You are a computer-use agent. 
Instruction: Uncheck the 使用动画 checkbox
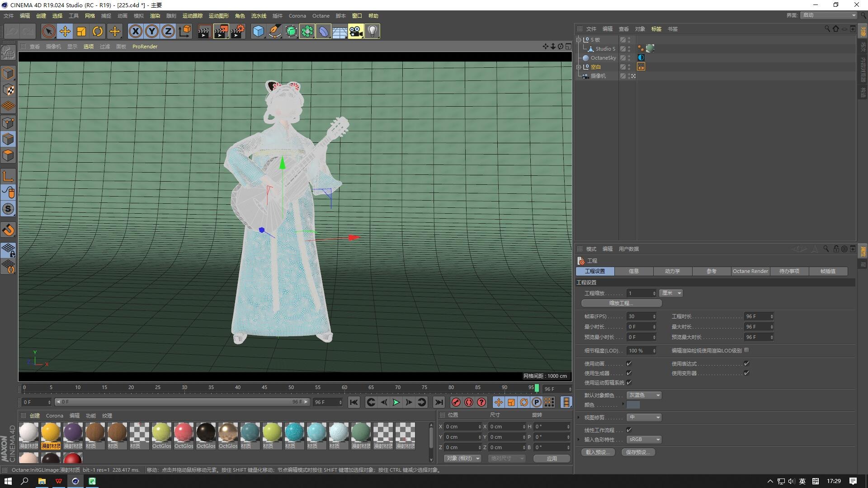click(x=629, y=363)
